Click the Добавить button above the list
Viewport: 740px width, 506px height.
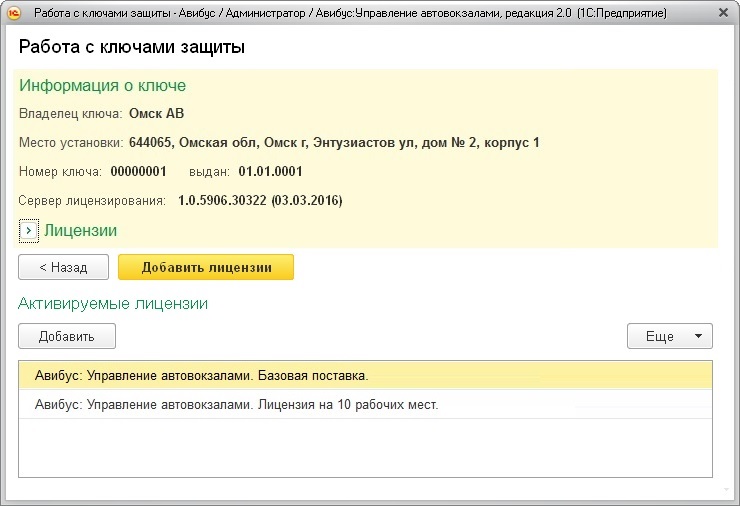click(67, 337)
